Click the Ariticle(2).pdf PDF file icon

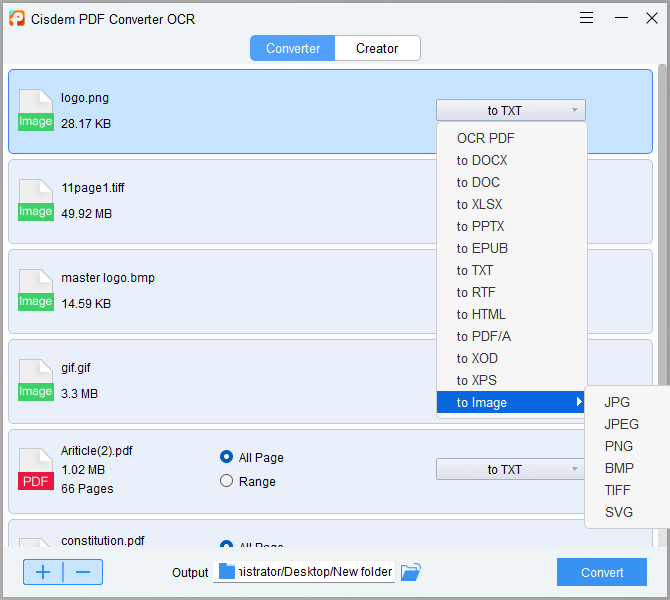pos(36,469)
